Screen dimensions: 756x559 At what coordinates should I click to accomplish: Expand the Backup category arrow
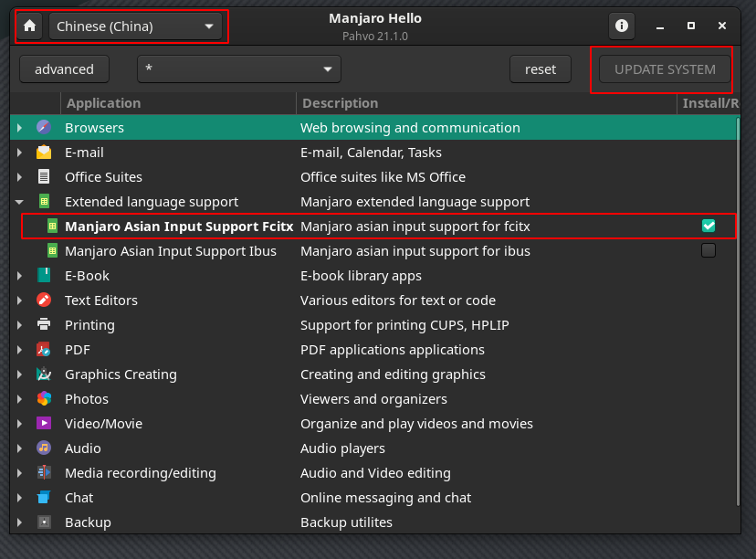point(19,522)
